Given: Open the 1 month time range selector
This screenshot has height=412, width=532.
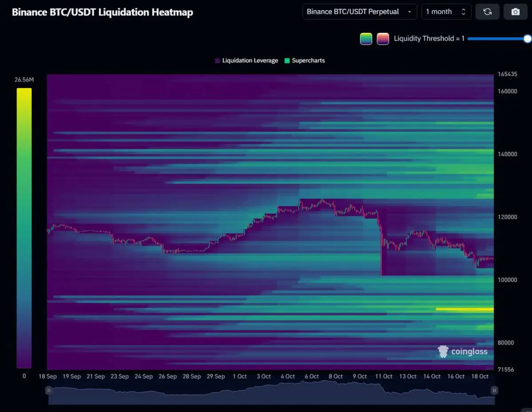Looking at the screenshot, I should tap(446, 12).
